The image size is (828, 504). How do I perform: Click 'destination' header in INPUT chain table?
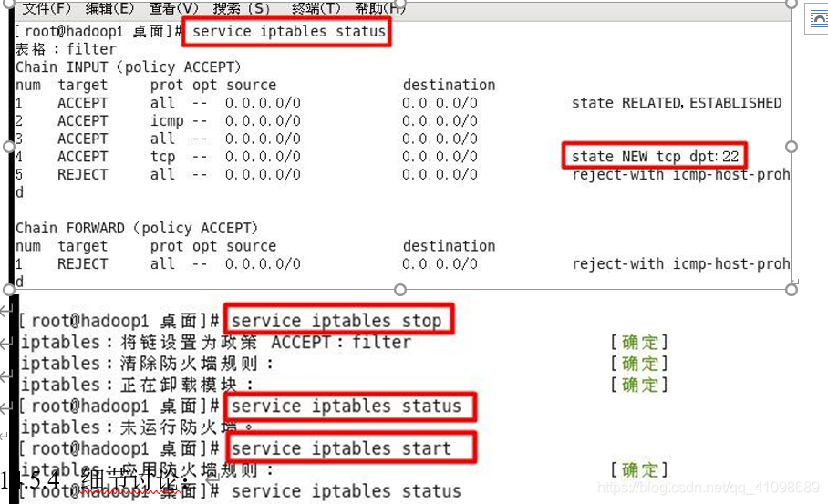[449, 85]
